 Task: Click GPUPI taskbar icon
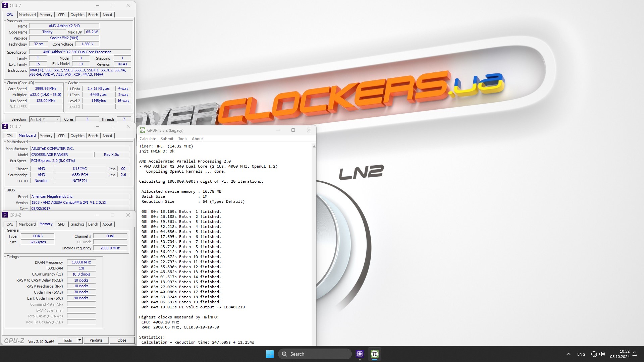click(x=375, y=354)
